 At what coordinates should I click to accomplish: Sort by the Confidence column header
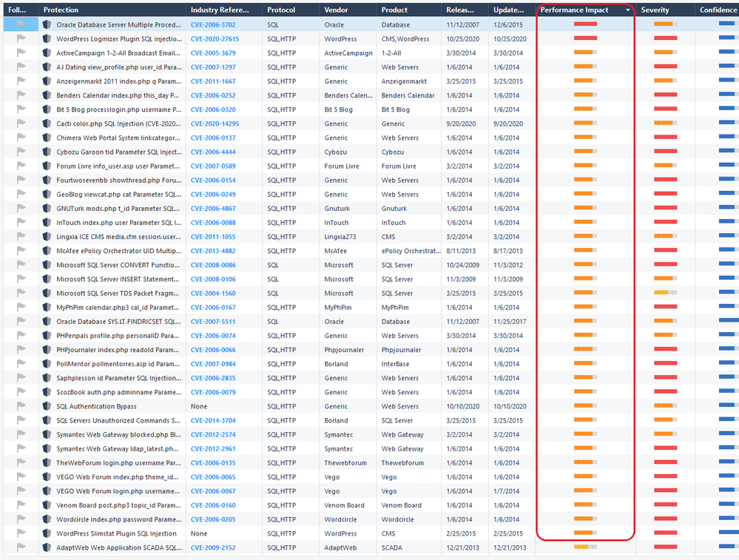tap(717, 10)
